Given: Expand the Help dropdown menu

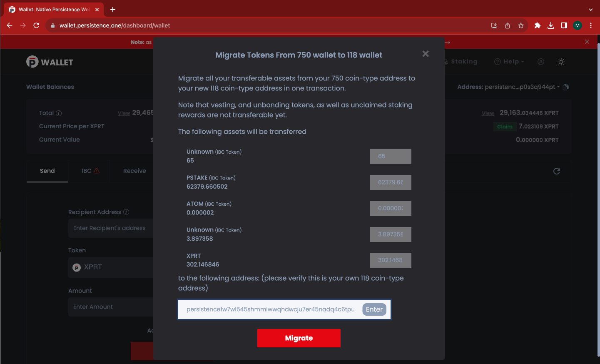Looking at the screenshot, I should 509,62.
